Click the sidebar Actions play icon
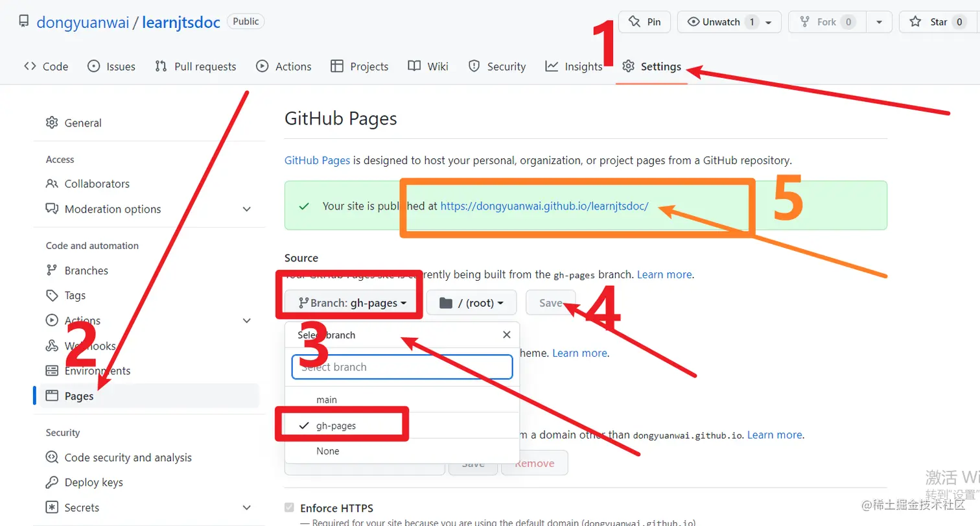 pos(52,320)
